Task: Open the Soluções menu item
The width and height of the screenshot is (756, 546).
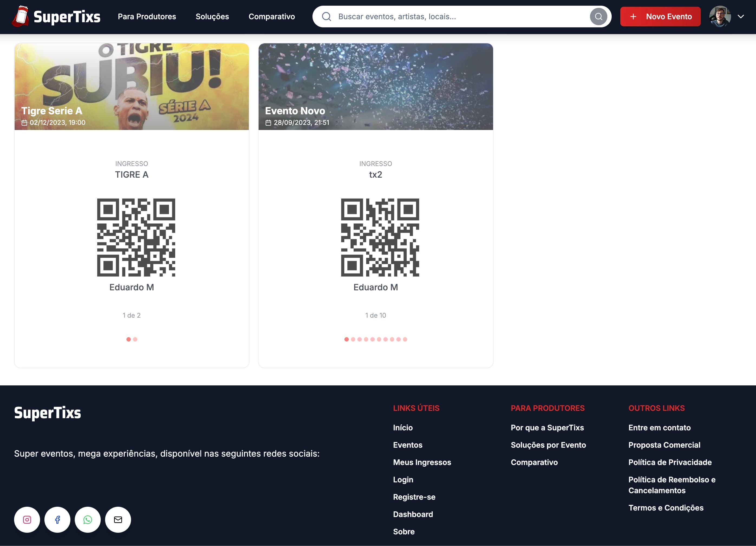Action: (212, 16)
